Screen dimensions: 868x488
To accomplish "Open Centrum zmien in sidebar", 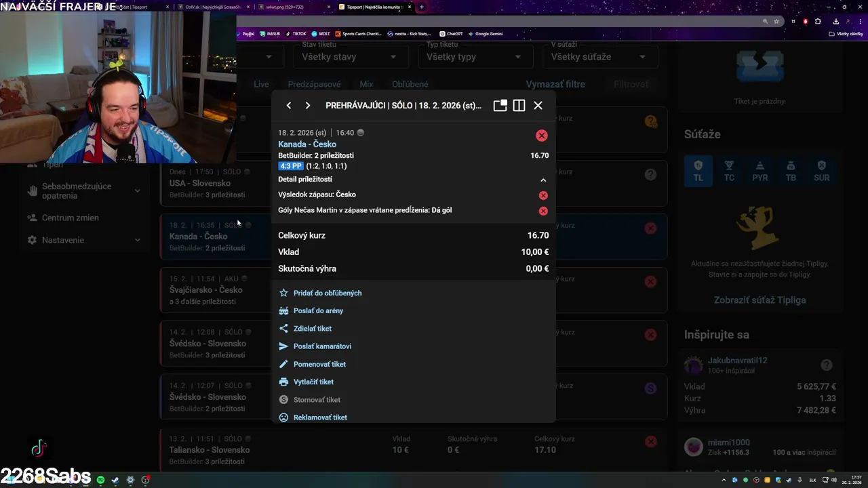I will 71,218.
